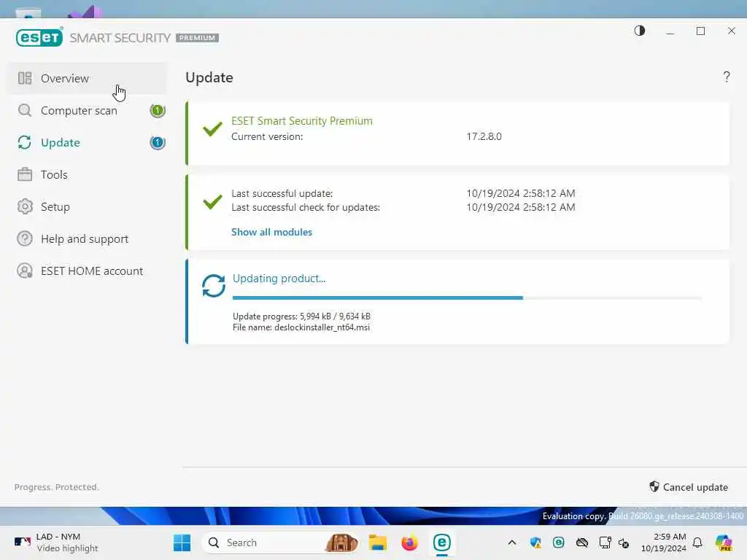The height and width of the screenshot is (560, 747).
Task: Click Windows Security tray icon
Action: click(535, 542)
